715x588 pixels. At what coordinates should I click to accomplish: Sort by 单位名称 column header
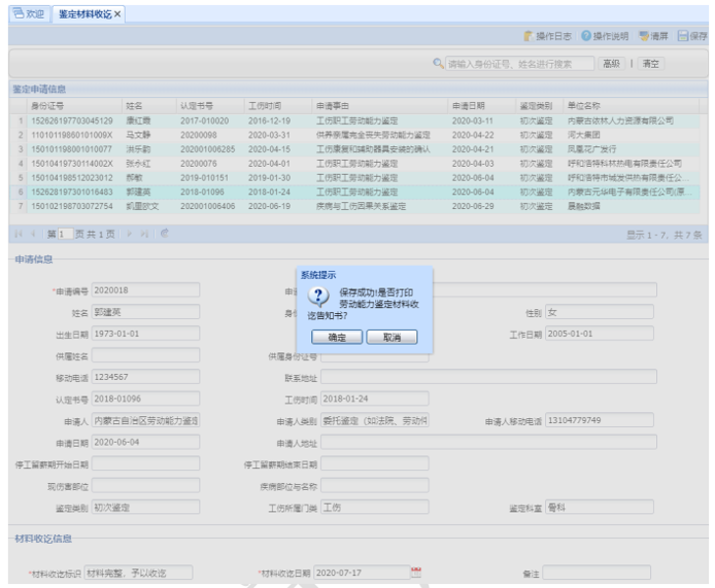(x=632, y=106)
